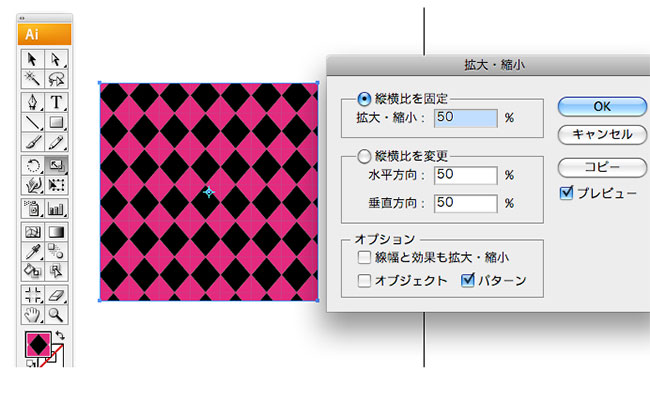Select the Zoom magnifier tool
Viewport: 650px width, 402px height.
[x=56, y=315]
